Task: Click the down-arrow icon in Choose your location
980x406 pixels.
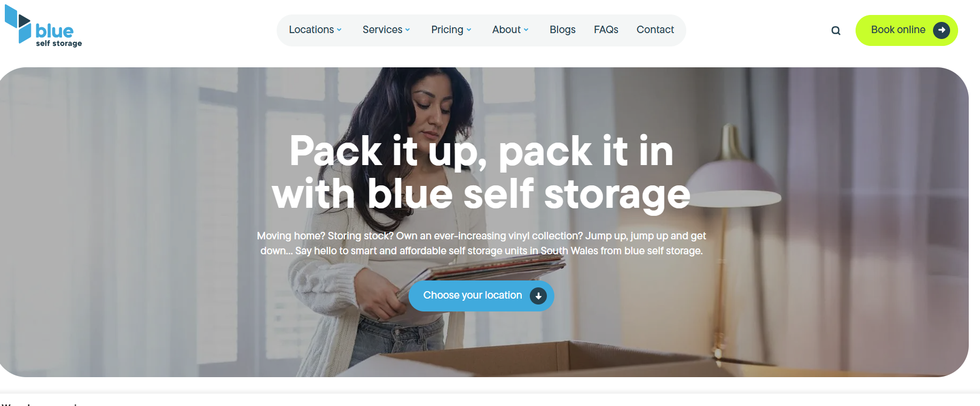Action: [x=538, y=296]
